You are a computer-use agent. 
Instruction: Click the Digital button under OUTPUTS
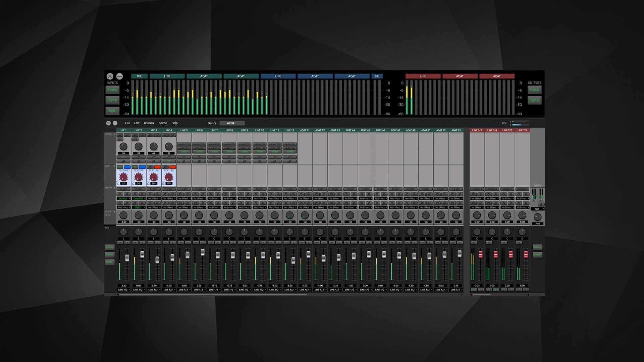tap(534, 100)
